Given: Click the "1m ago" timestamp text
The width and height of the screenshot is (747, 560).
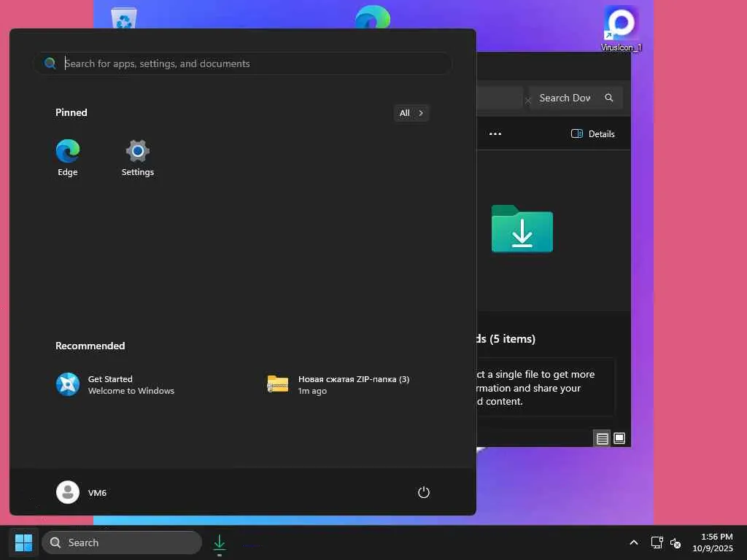Looking at the screenshot, I should point(312,391).
